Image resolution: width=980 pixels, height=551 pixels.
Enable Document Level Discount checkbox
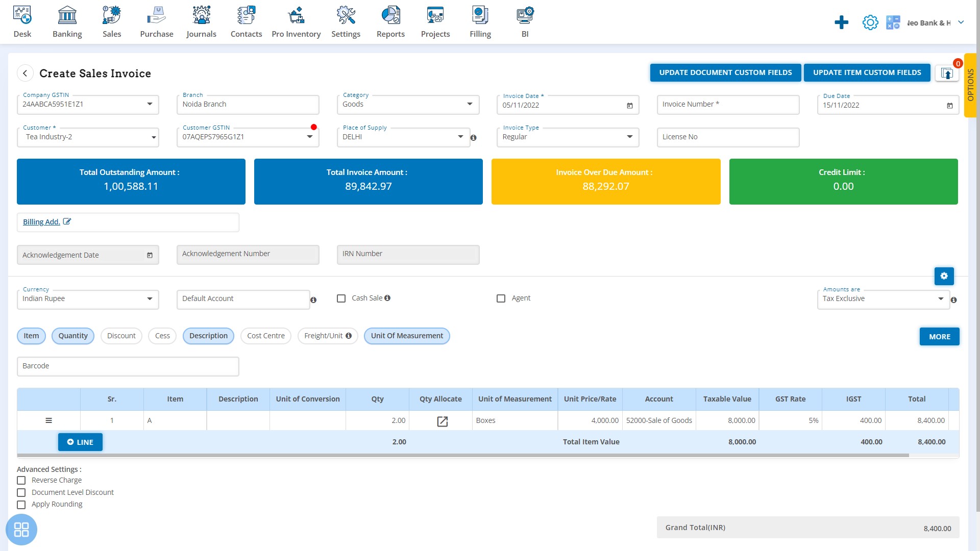pyautogui.click(x=21, y=492)
